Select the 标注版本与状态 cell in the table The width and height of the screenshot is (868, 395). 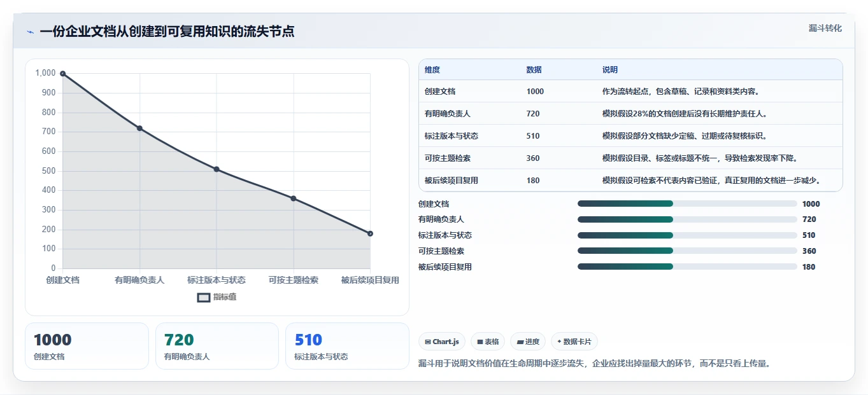tap(452, 136)
